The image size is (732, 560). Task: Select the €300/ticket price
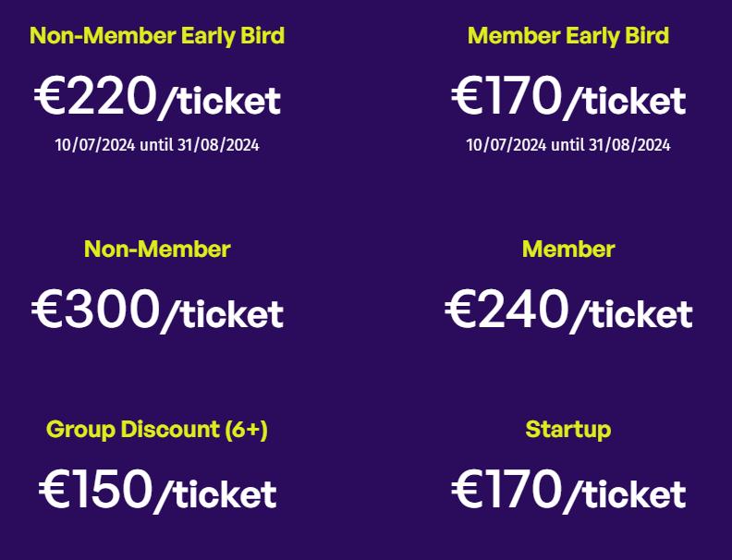[x=157, y=310]
